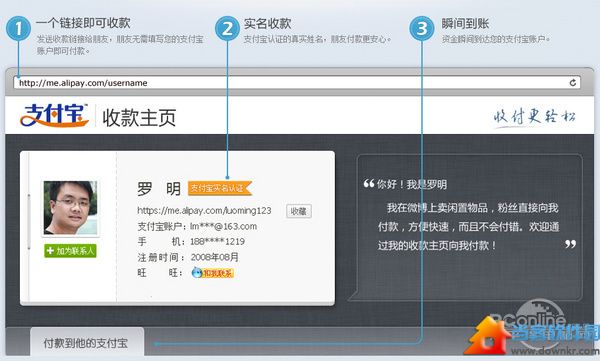
Task: Click the profile photo of 罗明
Action: (x=70, y=208)
